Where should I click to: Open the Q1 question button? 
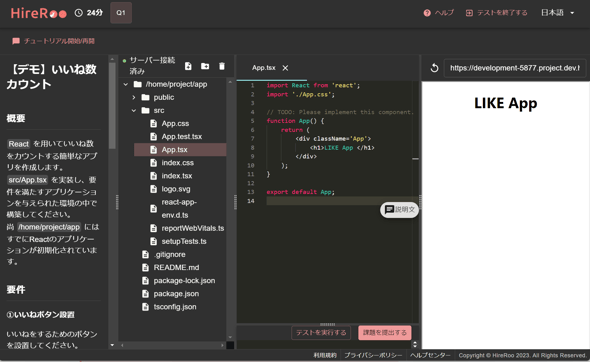(x=121, y=13)
